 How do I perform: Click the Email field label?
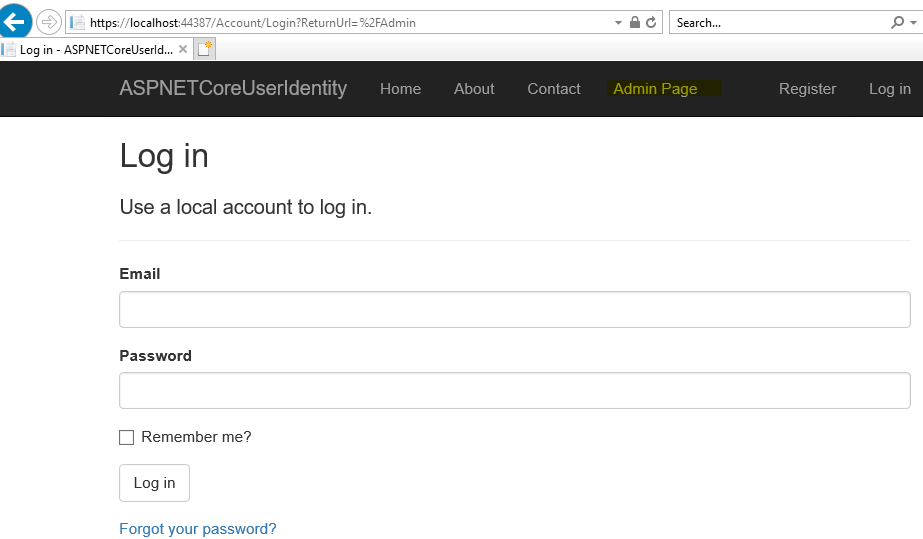tap(140, 274)
